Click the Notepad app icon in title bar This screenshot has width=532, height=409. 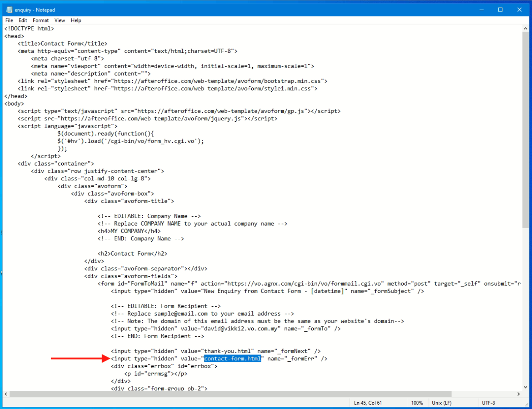9,10
